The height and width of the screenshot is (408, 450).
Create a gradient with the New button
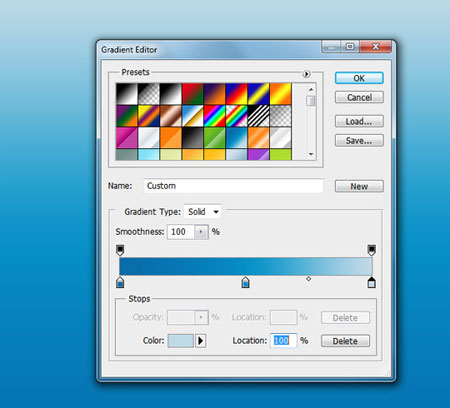(359, 186)
